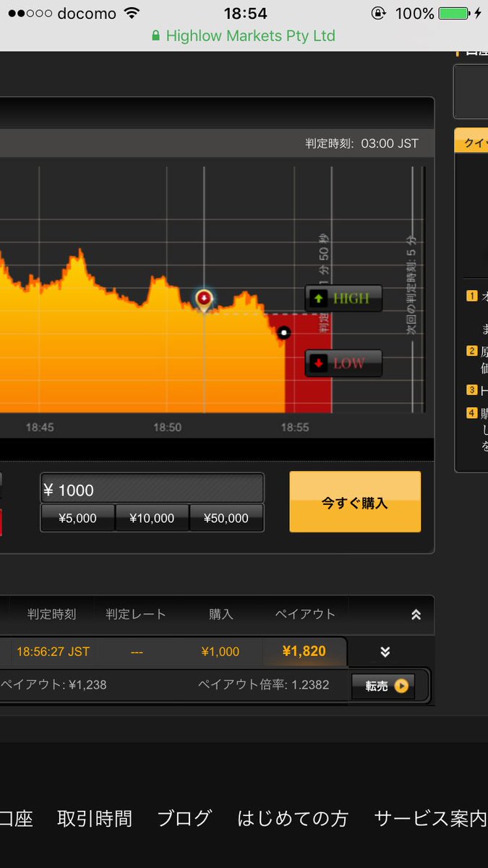Open the 取引時間 footer link

pyautogui.click(x=95, y=819)
